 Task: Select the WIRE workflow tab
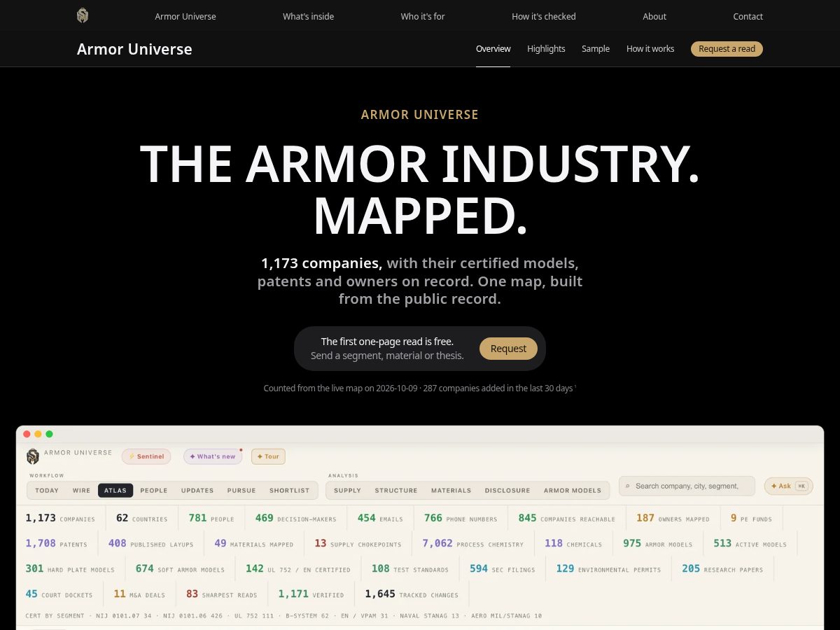coord(82,491)
